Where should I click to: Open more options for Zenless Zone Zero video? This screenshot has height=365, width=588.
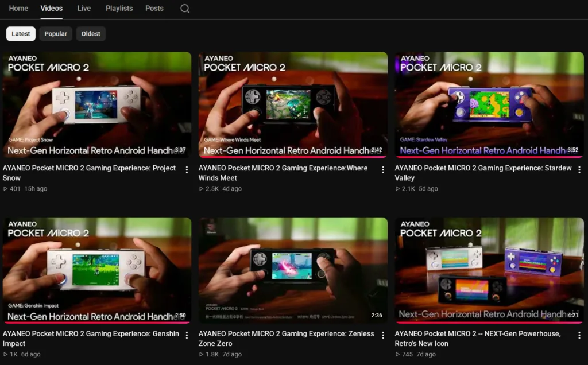[383, 335]
